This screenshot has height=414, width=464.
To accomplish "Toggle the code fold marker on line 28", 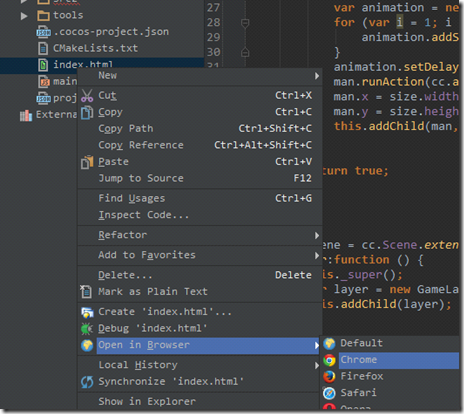I will click(245, 23).
